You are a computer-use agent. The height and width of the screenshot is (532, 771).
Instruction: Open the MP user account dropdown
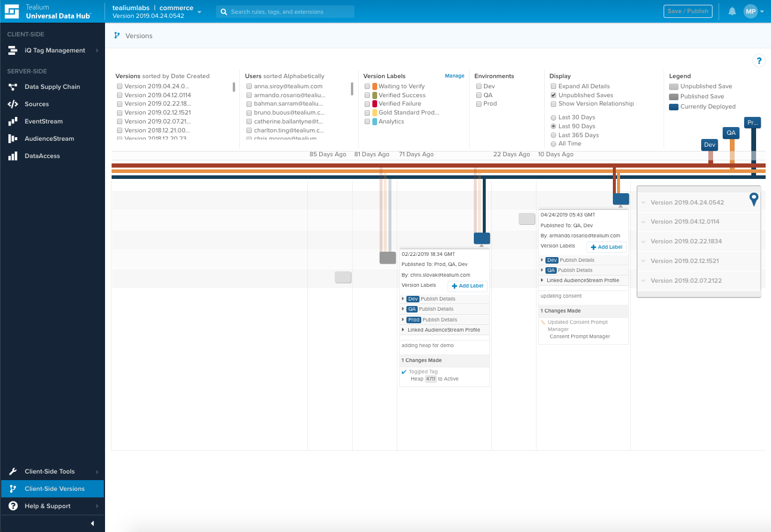(753, 11)
